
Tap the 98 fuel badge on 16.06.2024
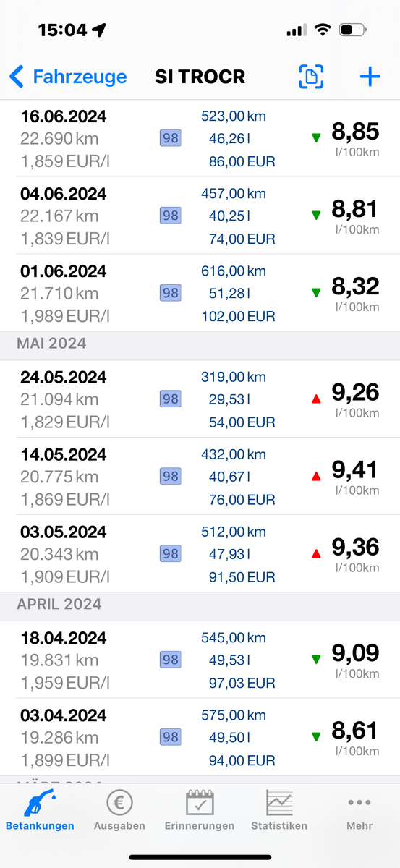coord(171,138)
